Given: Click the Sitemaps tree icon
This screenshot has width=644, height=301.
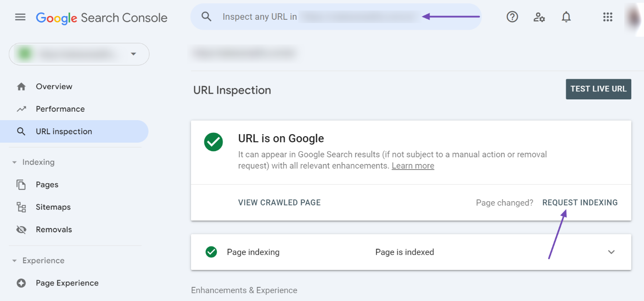Looking at the screenshot, I should point(21,207).
